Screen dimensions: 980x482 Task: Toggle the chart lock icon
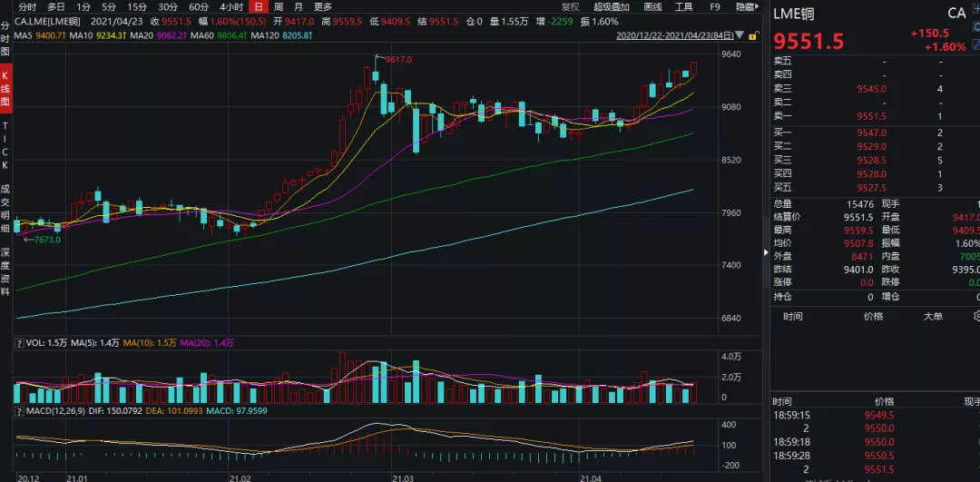click(754, 36)
